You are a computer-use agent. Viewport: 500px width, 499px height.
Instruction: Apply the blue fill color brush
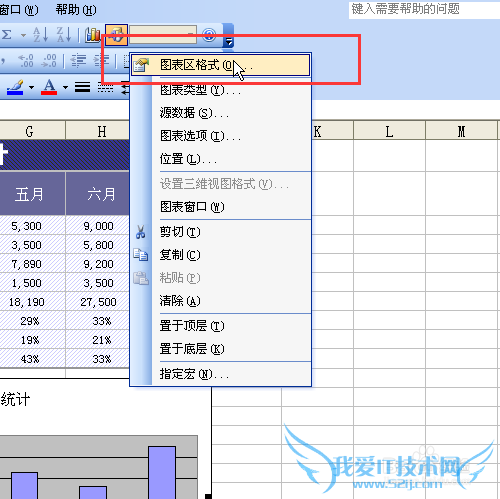pos(15,88)
